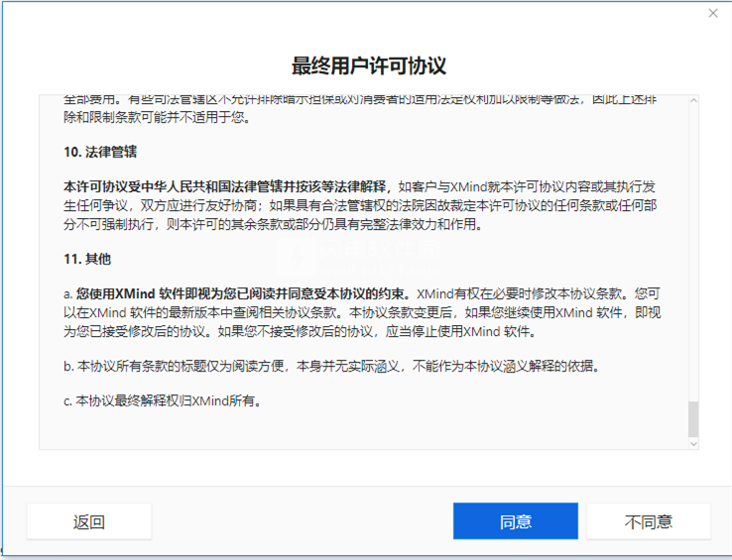The height and width of the screenshot is (560, 732).
Task: Close the license agreement dialog
Action: point(712,13)
